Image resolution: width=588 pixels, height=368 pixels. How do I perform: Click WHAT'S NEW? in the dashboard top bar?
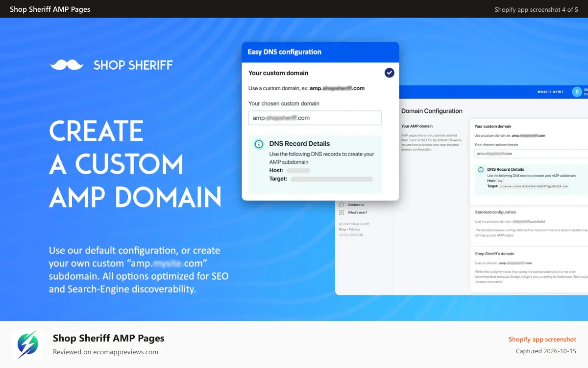[x=550, y=92]
